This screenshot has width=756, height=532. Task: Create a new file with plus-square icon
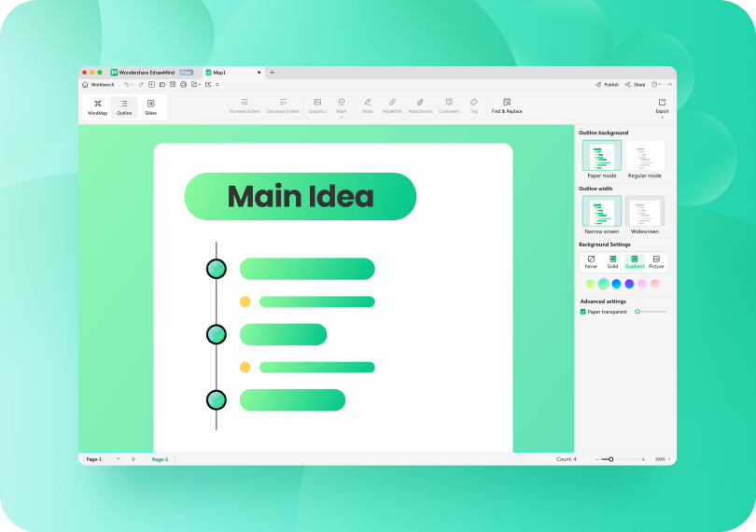[x=151, y=84]
